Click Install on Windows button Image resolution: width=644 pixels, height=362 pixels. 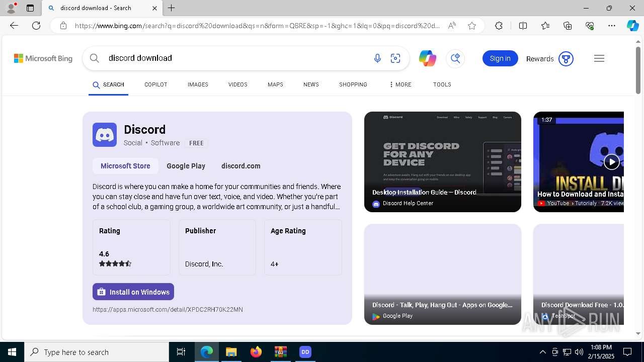coord(133,292)
